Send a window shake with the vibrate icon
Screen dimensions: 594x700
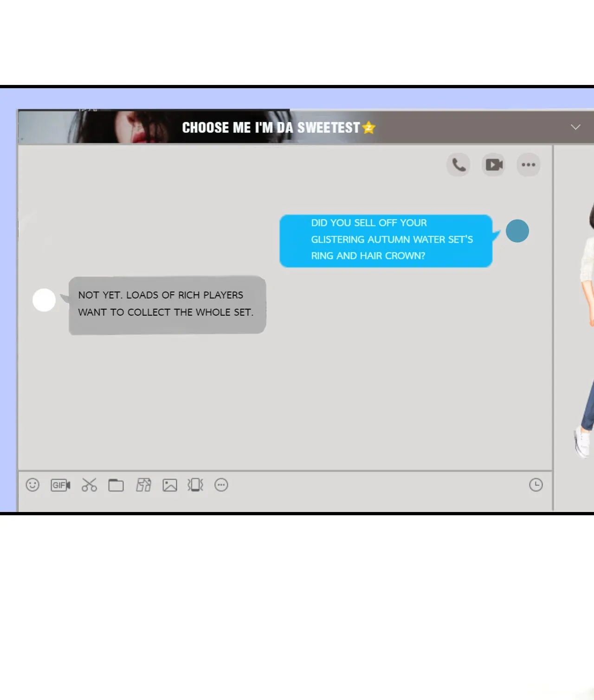click(195, 485)
